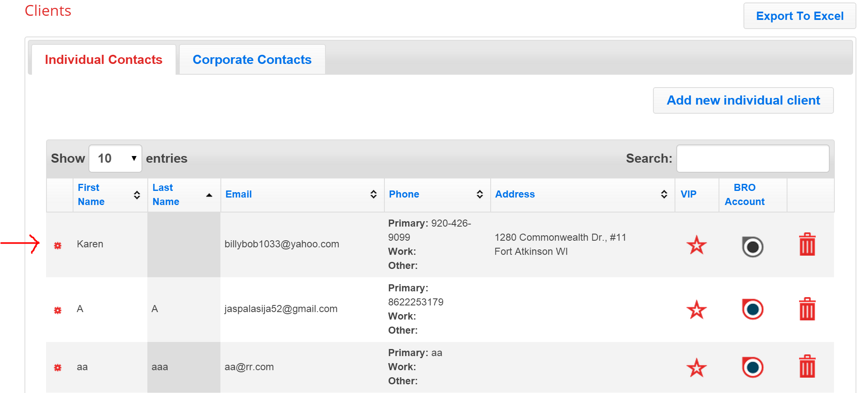This screenshot has height=393, width=868.
Task: Toggle BRO Account for jaspalasija52@gmail.com
Action: [752, 309]
